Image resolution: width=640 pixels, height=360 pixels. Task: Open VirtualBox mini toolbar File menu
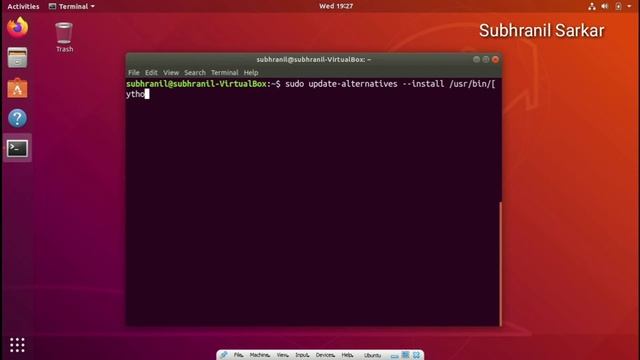coord(238,355)
